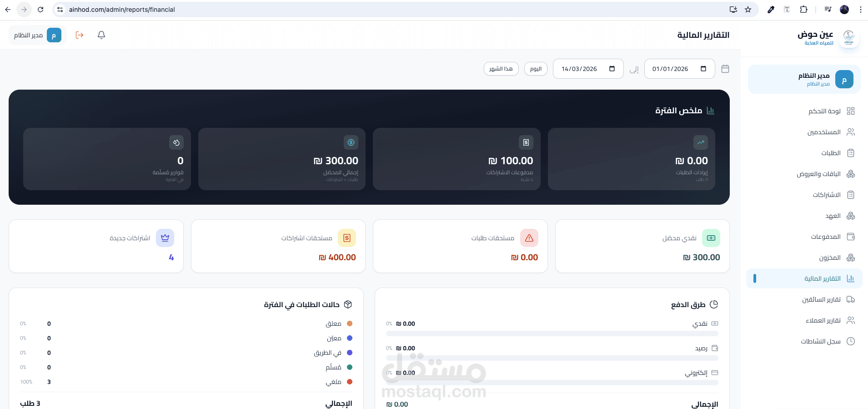Viewport: 868px width, 409px height.
Task: Open browser extensions puzzle icon
Action: [803, 10]
